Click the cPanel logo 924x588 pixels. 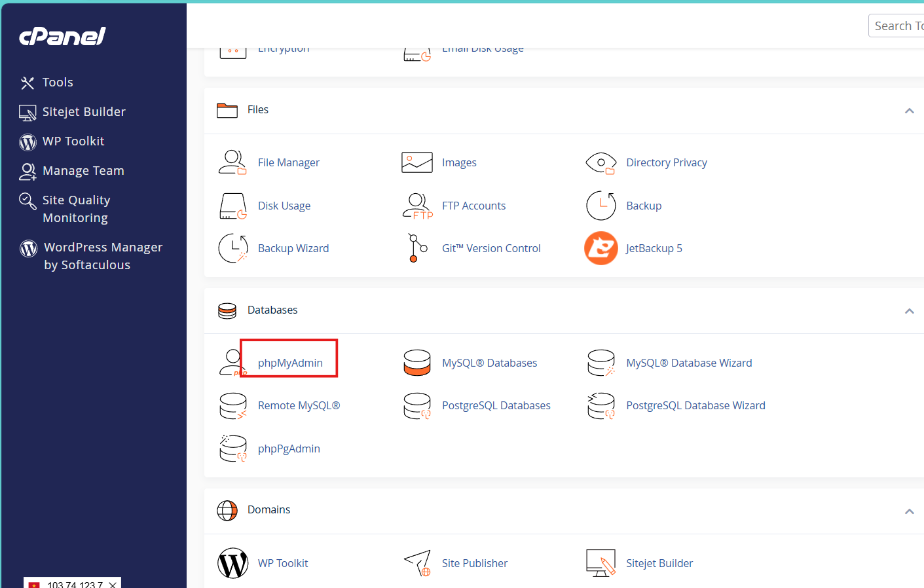[62, 36]
